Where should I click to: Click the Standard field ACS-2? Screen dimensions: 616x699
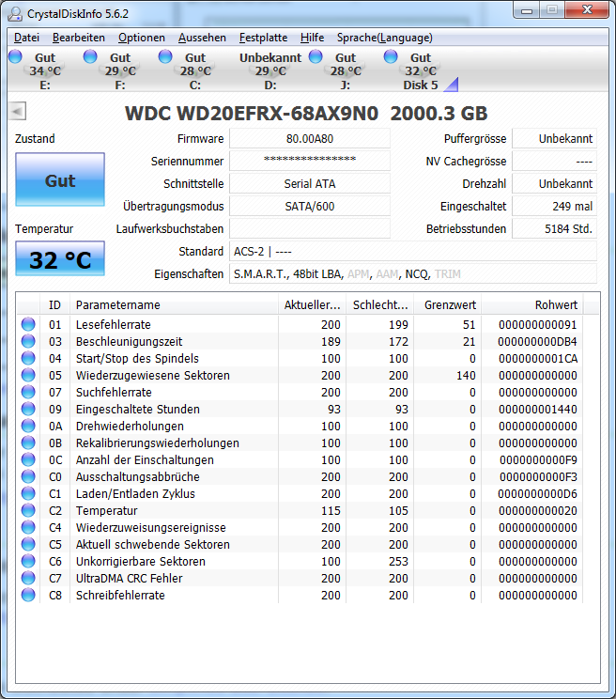tap(413, 252)
